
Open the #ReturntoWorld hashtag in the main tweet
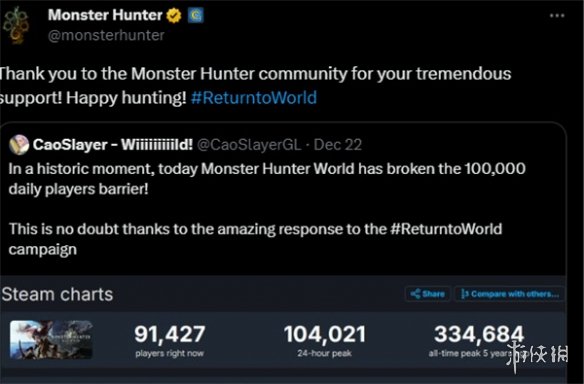(x=254, y=98)
